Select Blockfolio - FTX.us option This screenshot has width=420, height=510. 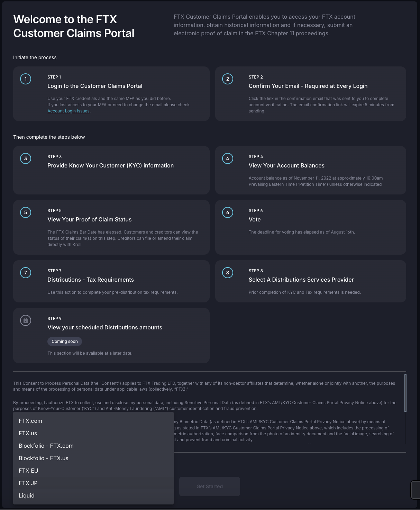point(44,458)
